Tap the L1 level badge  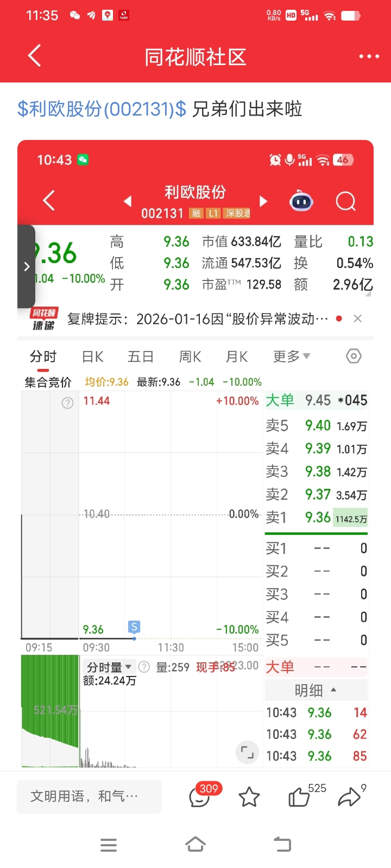click(213, 213)
